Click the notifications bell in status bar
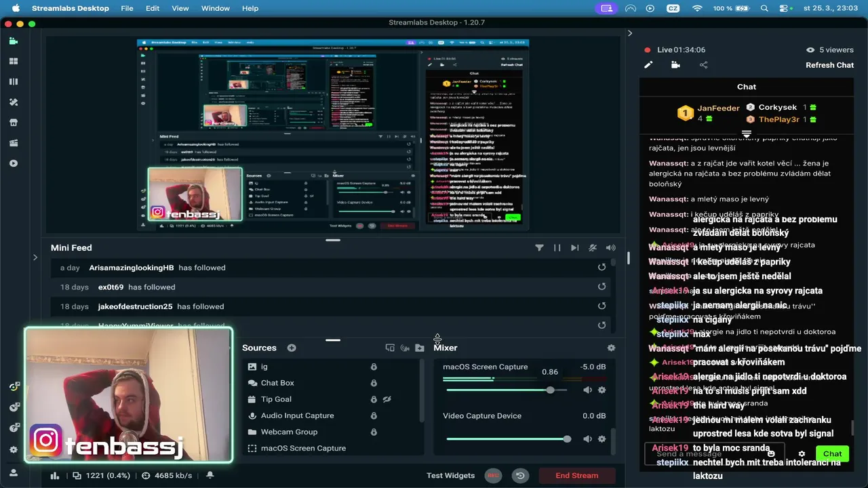This screenshot has width=868, height=488. tap(210, 476)
